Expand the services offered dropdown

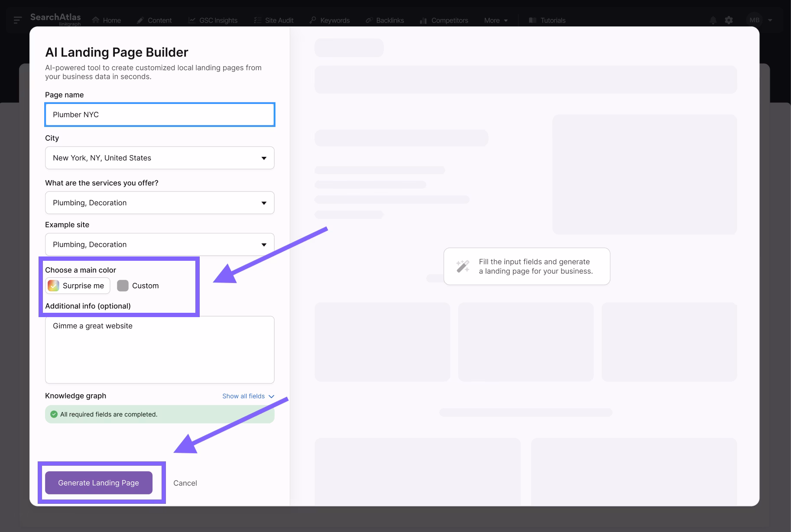click(159, 202)
